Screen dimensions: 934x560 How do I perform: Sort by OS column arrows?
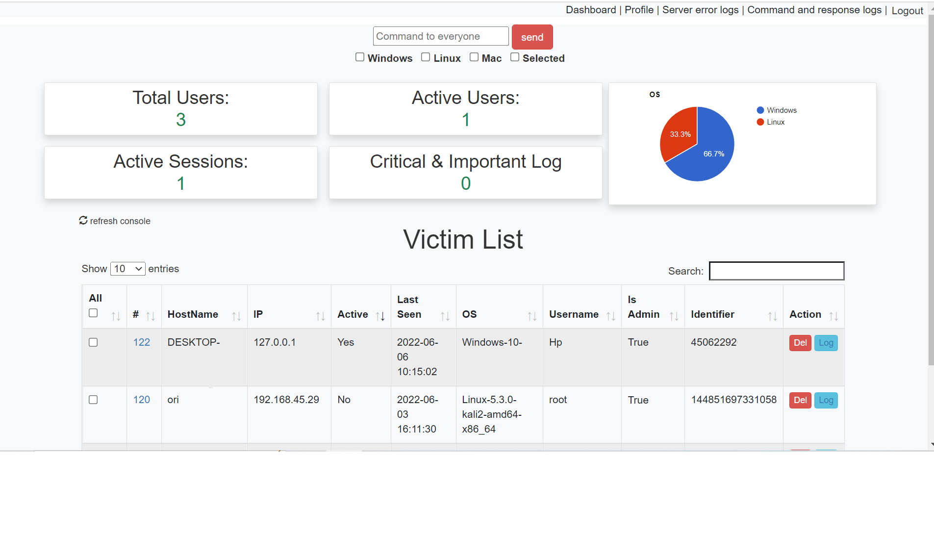click(532, 316)
